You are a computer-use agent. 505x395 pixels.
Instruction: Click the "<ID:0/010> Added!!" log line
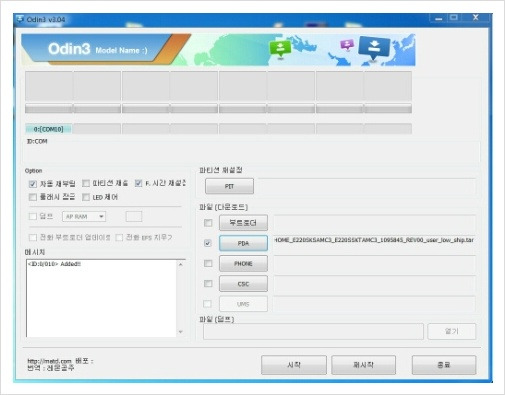coord(54,264)
